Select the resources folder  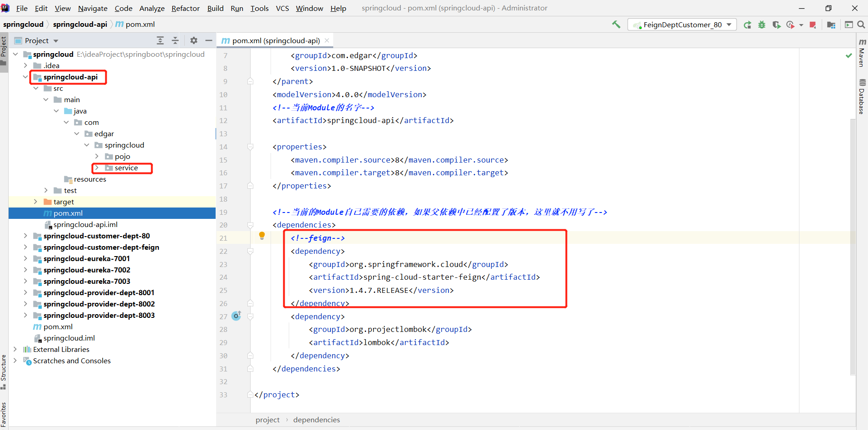point(90,179)
